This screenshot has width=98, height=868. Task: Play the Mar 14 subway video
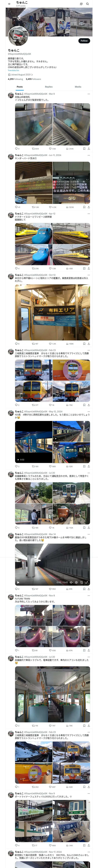coord(18,582)
